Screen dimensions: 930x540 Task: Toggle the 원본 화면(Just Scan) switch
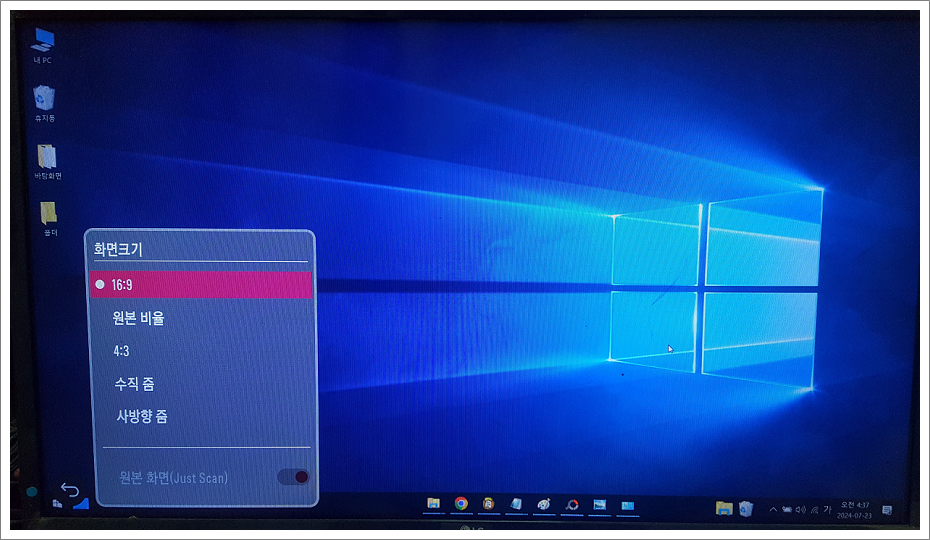[x=294, y=477]
